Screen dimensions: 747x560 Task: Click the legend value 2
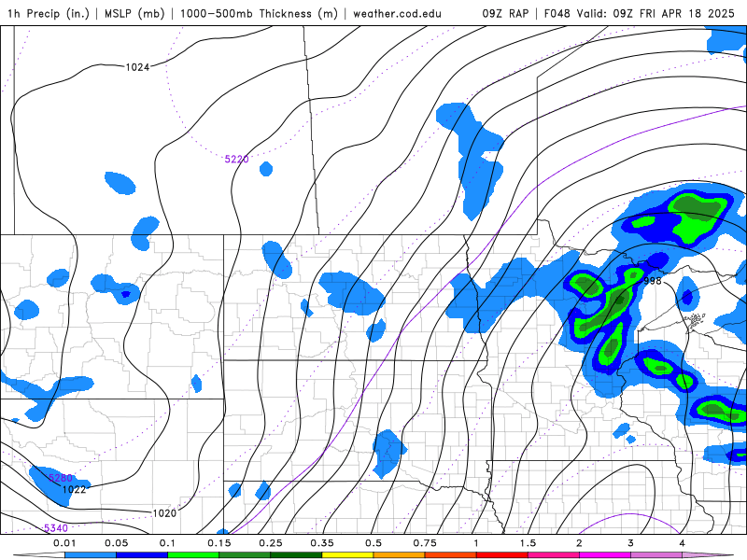(579, 543)
